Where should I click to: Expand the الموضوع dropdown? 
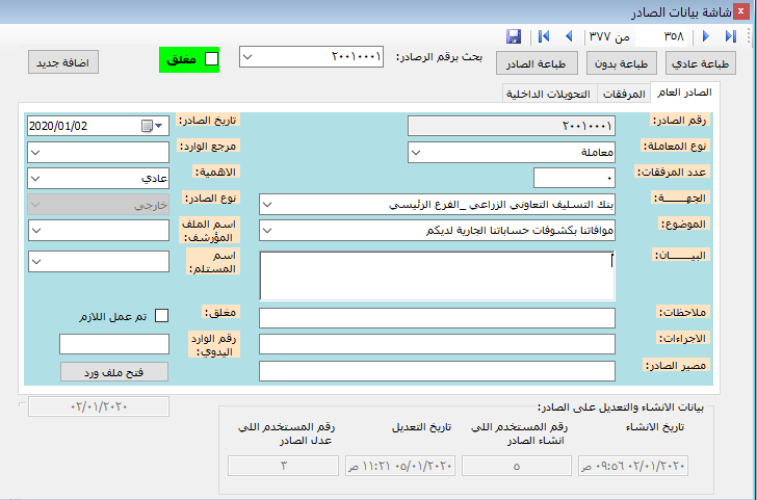pyautogui.click(x=267, y=231)
